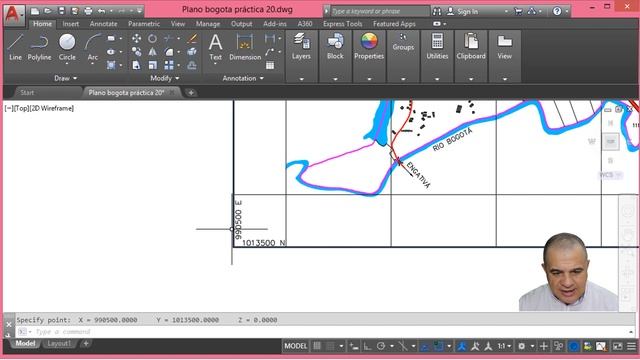
Task: Click the Ellipse tool icon
Action: click(x=111, y=52)
